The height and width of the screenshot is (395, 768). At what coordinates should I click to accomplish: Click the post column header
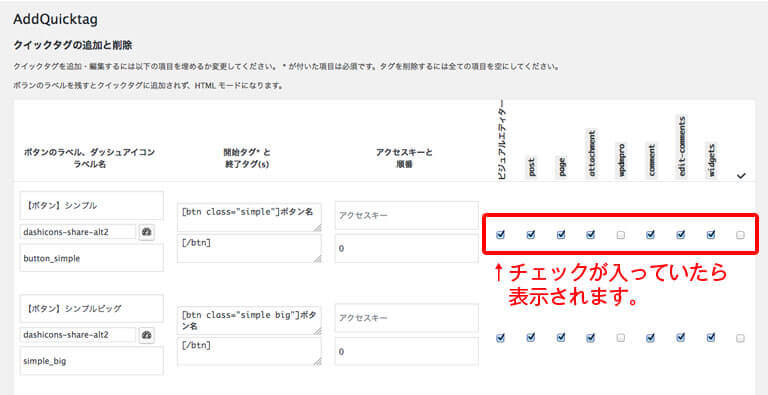tap(531, 168)
